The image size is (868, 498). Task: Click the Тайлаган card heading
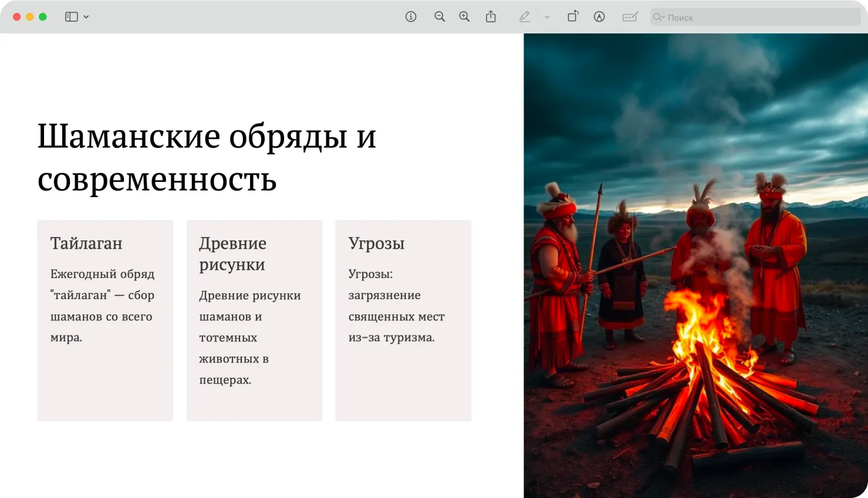86,243
